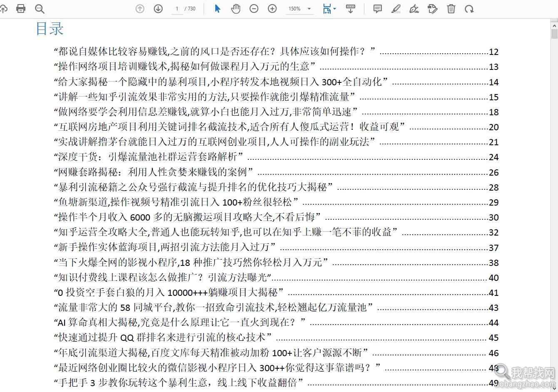Screen dimensions: 558x392
Task: Click the cloud upload icon
Action: pos(3,8)
